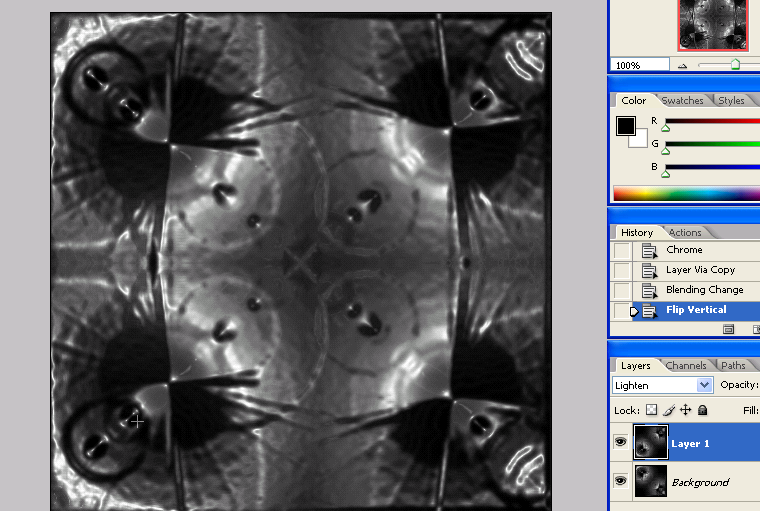
Task: Click the R red slider handle
Action: tap(665, 128)
